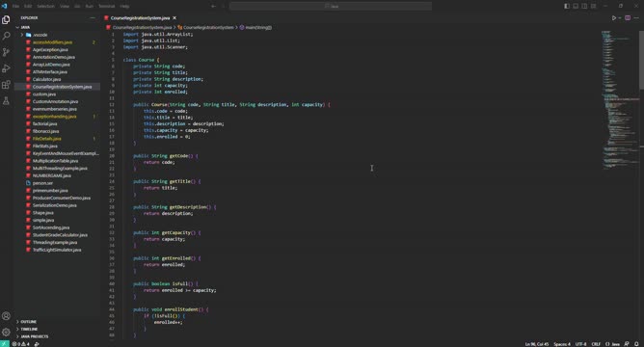Click the purple split editor icon

(628, 18)
